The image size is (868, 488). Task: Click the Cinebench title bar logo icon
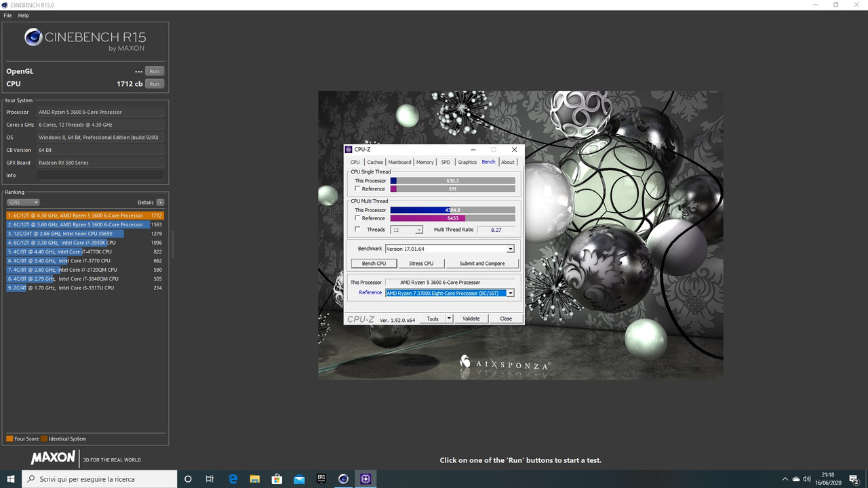click(x=5, y=5)
